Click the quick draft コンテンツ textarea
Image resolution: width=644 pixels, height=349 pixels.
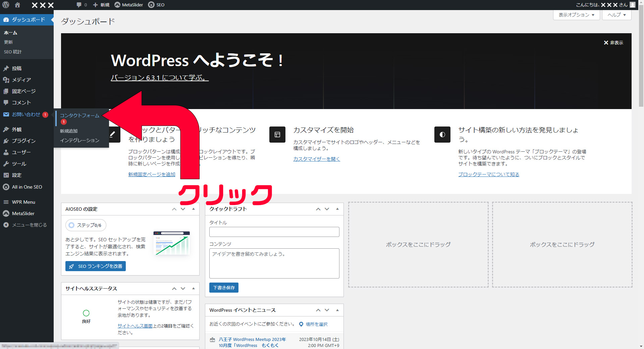[274, 263]
